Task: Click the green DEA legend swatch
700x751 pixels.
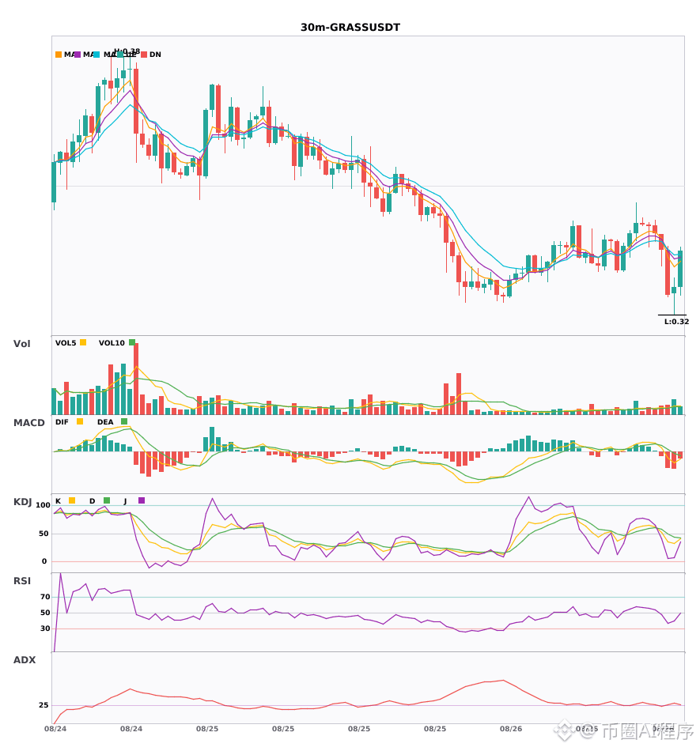Action: (x=124, y=421)
